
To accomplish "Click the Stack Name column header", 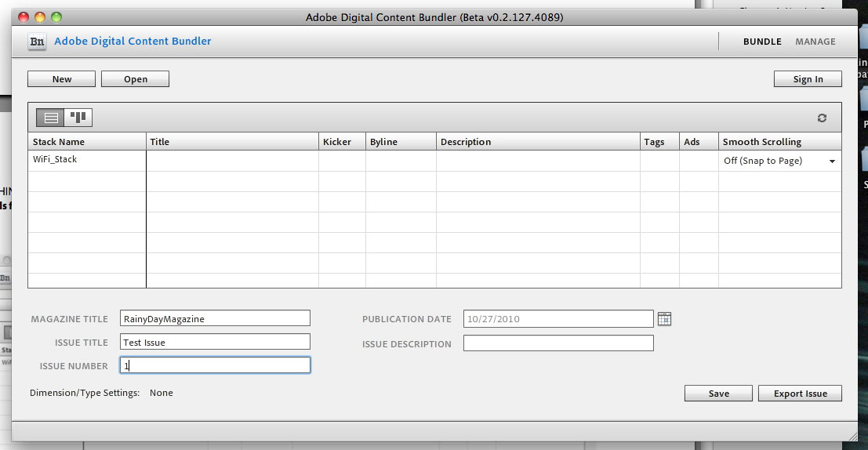I will pos(87,142).
